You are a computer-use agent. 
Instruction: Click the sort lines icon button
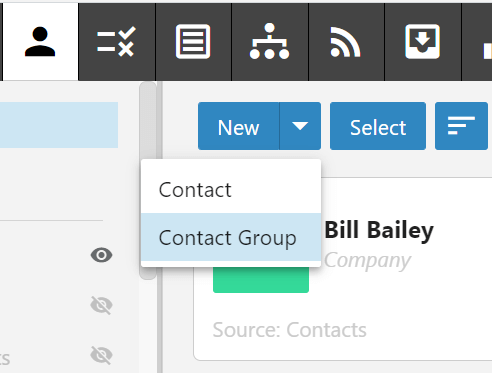coord(461,126)
